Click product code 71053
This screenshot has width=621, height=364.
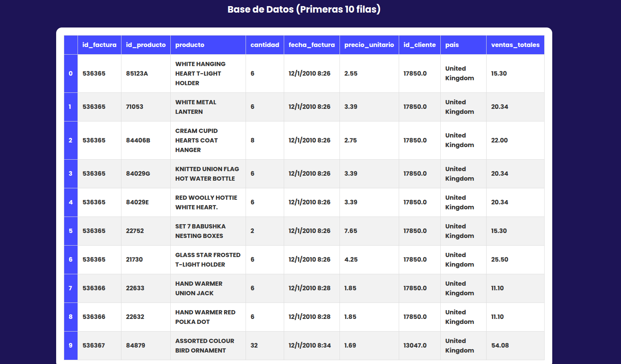134,107
